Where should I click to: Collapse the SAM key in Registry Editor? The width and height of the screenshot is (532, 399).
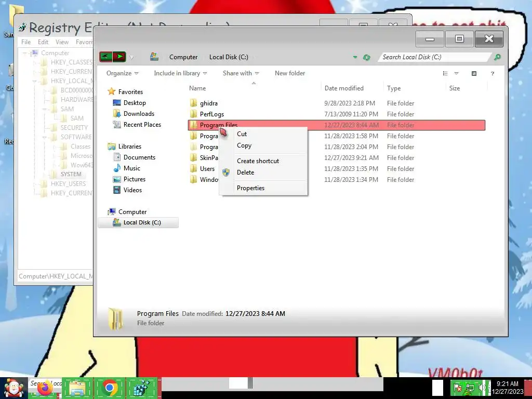(45, 109)
